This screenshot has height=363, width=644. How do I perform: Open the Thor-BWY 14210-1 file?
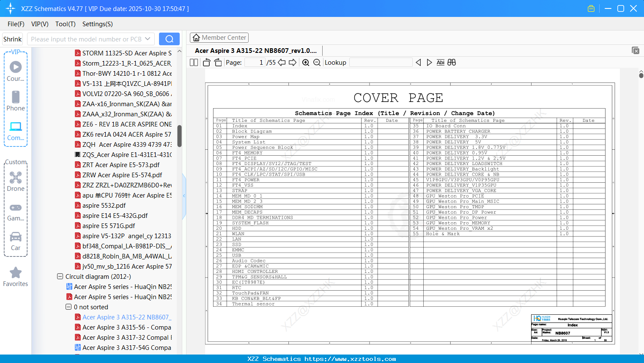123,73
